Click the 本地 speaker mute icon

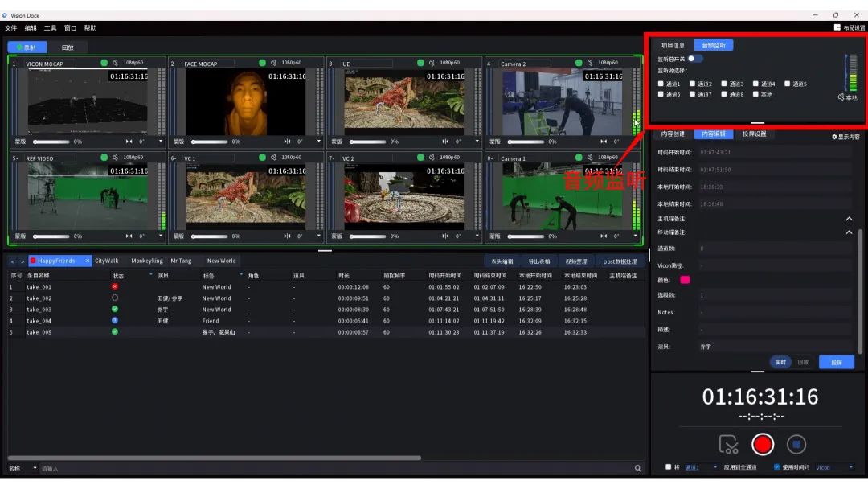coord(841,97)
